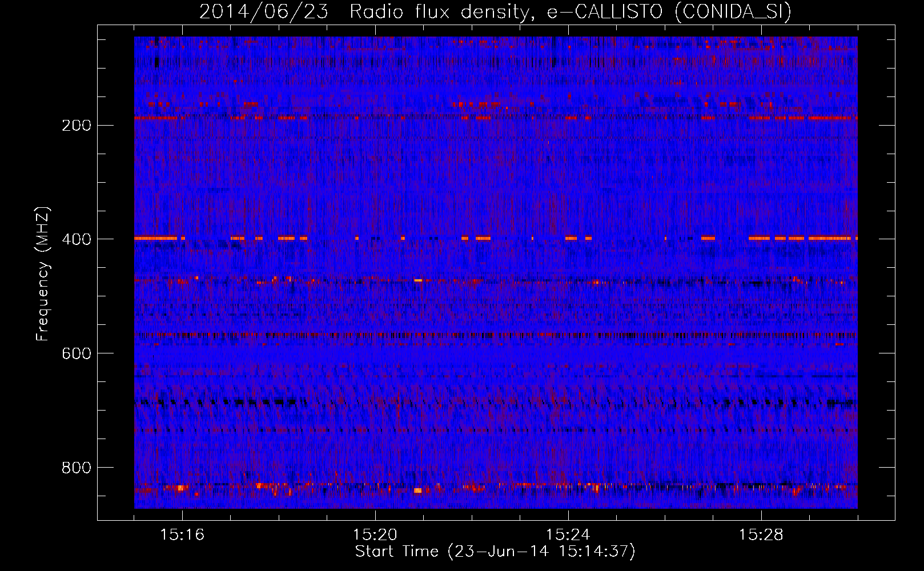924x571 pixels.
Task: Click the 15:28 time tick label
Action: [761, 535]
